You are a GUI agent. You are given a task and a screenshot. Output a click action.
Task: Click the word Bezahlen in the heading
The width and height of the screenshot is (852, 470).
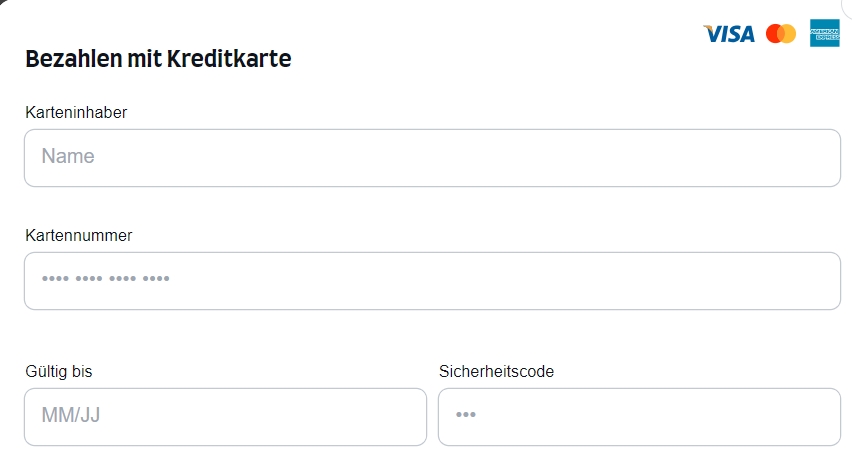tap(73, 59)
